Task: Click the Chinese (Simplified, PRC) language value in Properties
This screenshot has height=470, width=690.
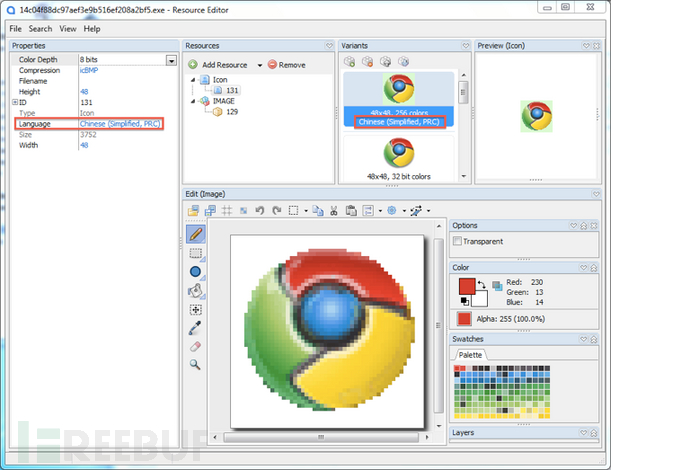Action: [120, 124]
